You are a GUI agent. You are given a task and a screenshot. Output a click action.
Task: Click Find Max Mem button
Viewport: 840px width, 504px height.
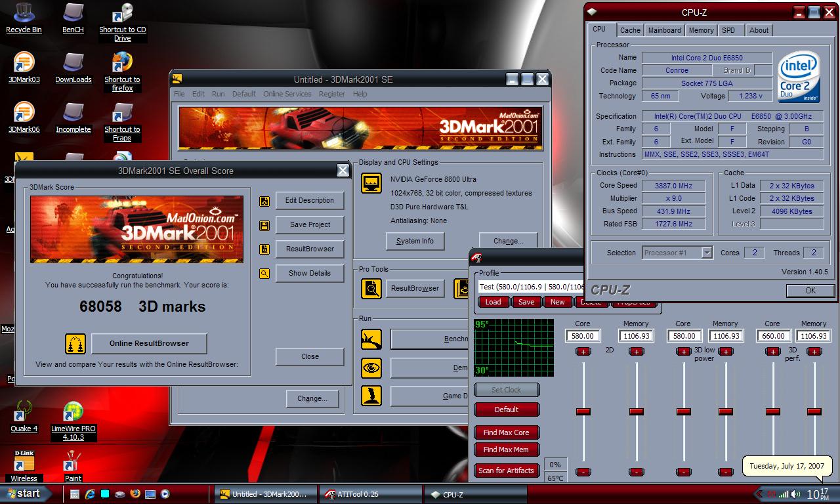pos(507,450)
